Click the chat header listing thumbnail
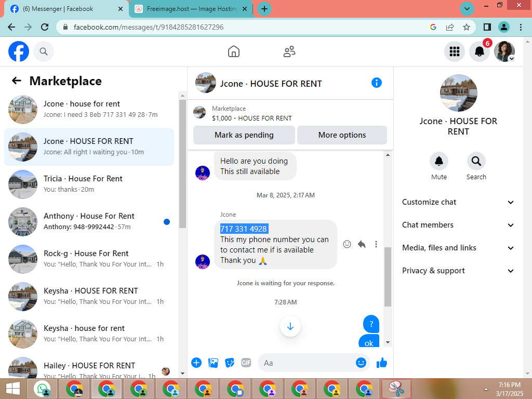This screenshot has height=399, width=532. (x=206, y=83)
